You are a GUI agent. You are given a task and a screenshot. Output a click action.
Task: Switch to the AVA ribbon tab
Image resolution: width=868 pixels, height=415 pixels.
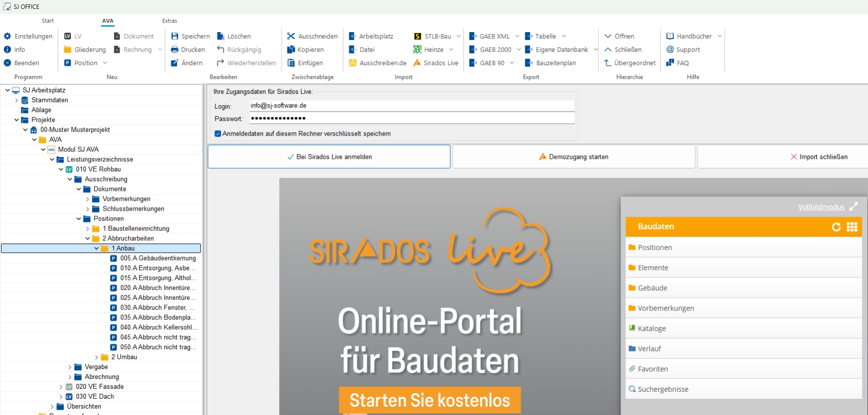(x=108, y=21)
